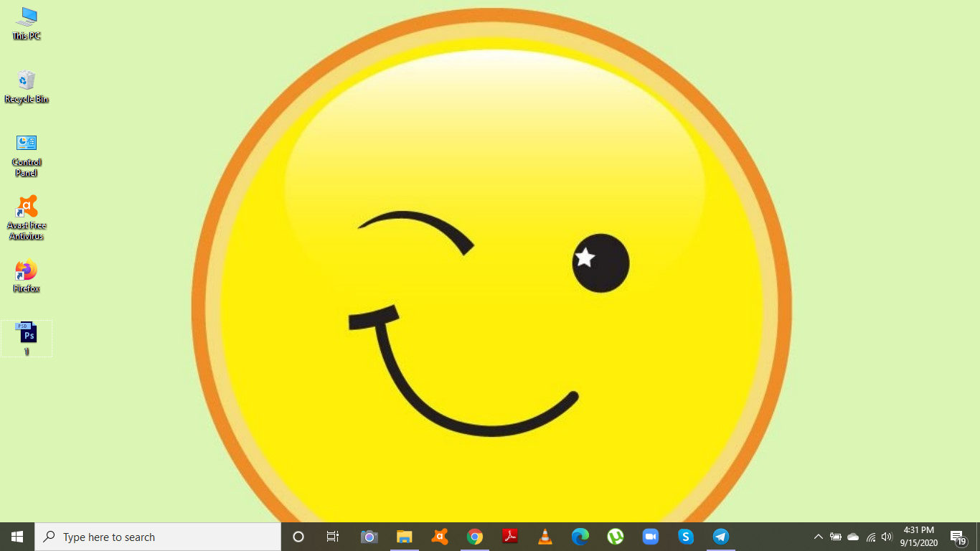Launch VLC media player from the taskbar

point(545,537)
